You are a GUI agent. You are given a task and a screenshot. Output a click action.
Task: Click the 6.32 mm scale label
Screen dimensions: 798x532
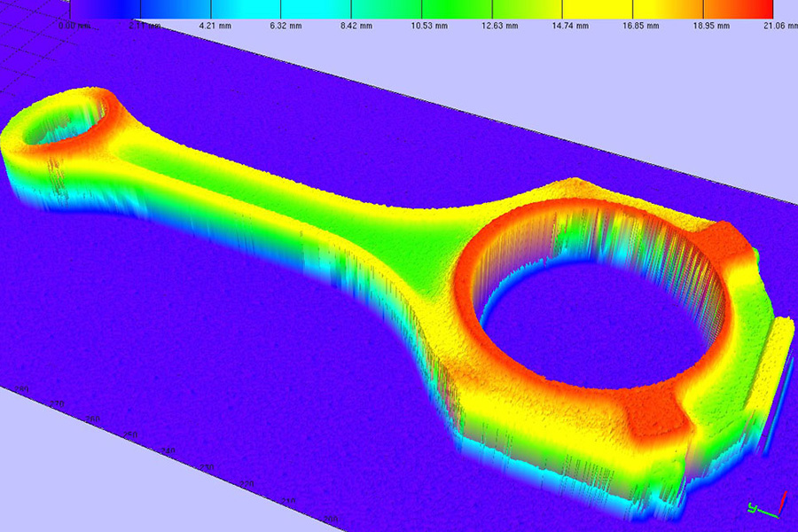point(287,26)
